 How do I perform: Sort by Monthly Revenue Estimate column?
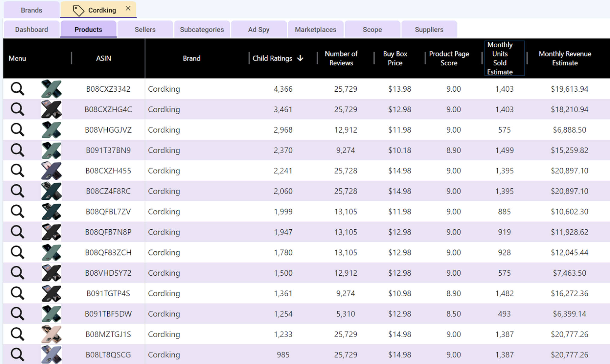click(565, 58)
